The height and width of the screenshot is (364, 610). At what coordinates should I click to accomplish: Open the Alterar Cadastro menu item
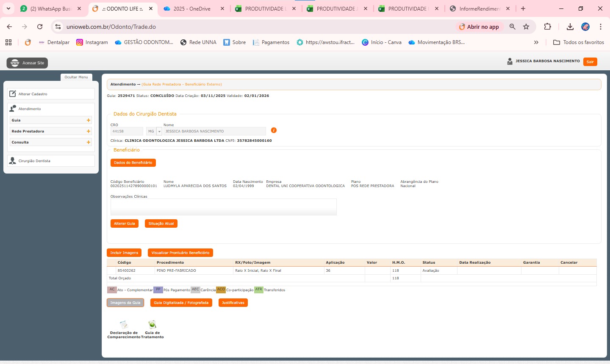51,94
